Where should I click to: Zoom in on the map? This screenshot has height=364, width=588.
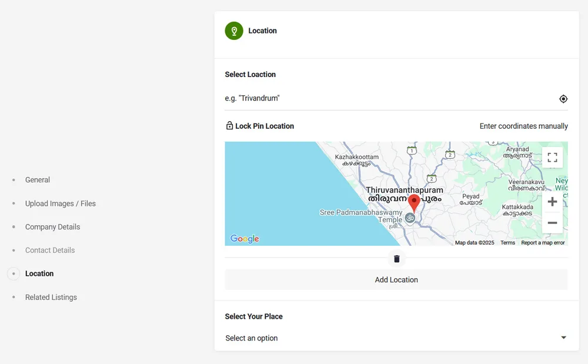(x=552, y=202)
